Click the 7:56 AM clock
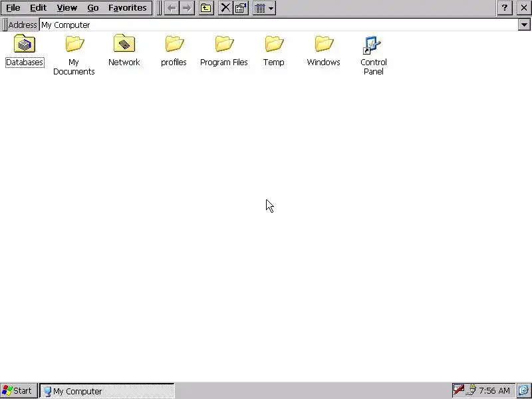The image size is (532, 399). click(495, 391)
